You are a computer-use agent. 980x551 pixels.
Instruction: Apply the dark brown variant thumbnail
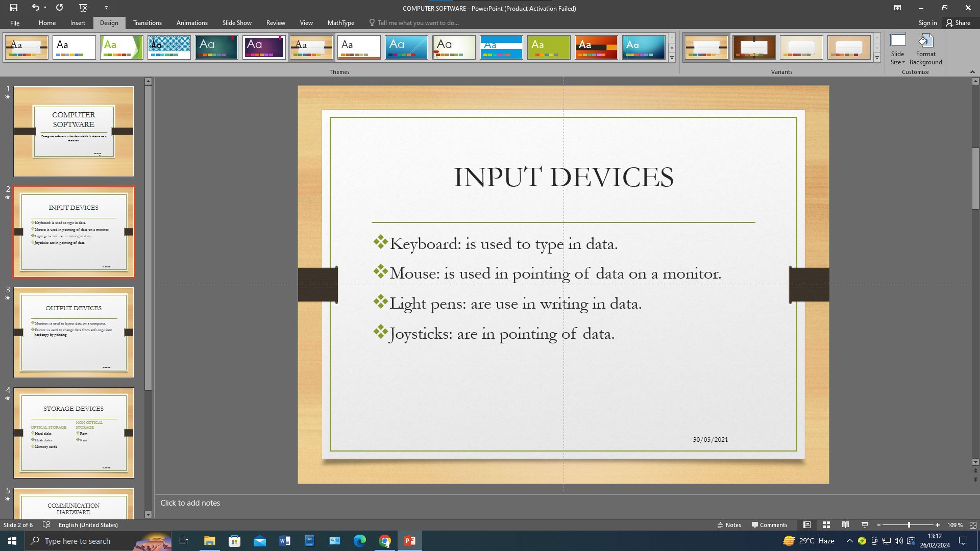pyautogui.click(x=754, y=47)
